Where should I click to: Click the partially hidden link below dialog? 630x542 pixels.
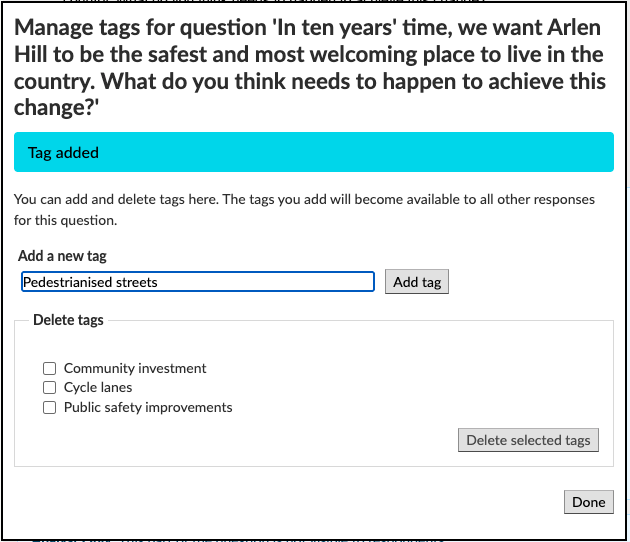click(237, 539)
